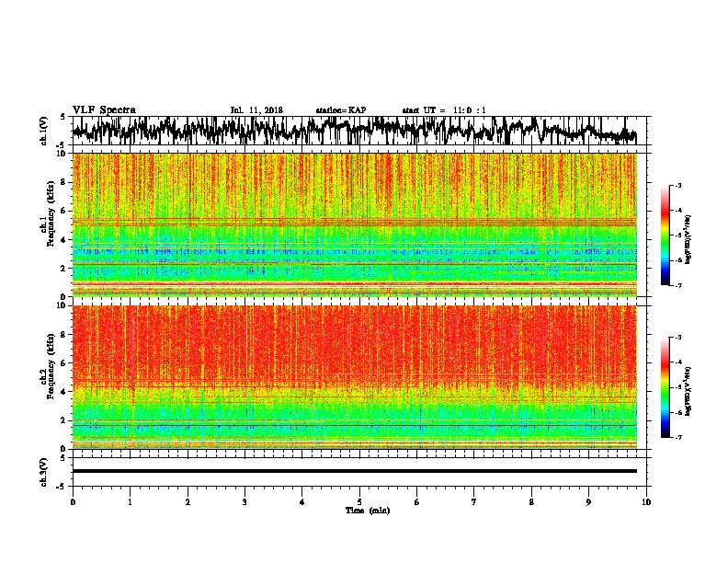Click time axis tick label "10"
The image size is (728, 563).
tap(646, 502)
